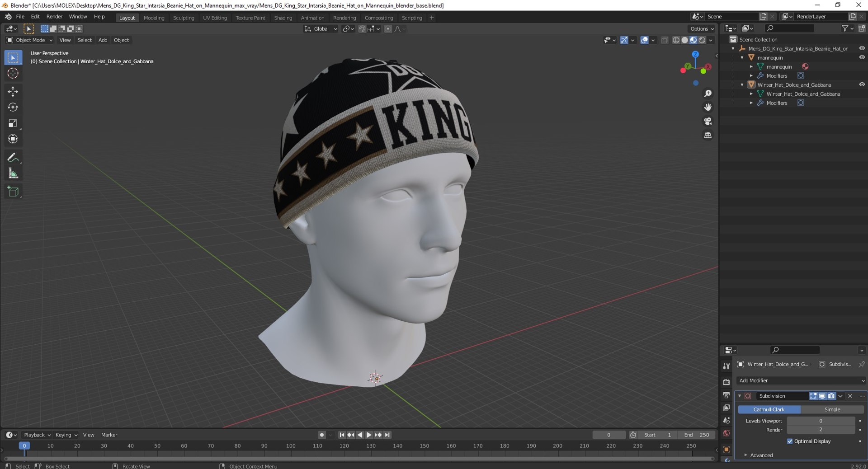Select the Rotate tool
868x469 pixels.
(13, 108)
